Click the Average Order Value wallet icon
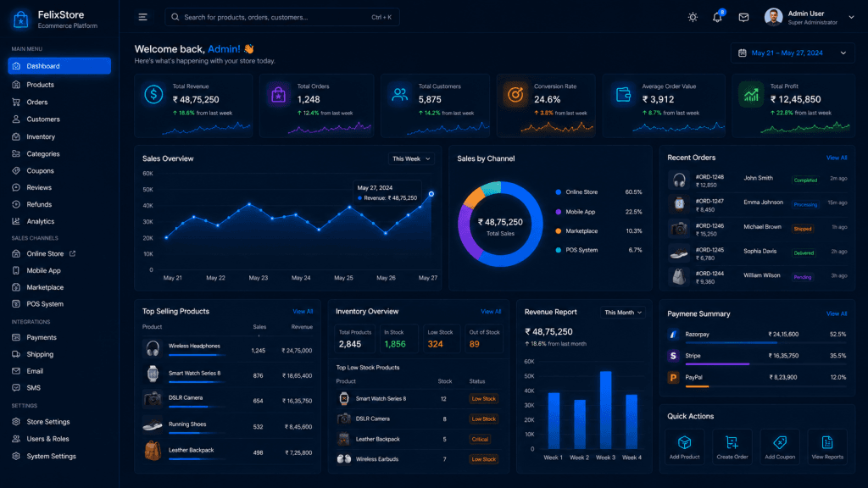The image size is (868, 488). [623, 95]
